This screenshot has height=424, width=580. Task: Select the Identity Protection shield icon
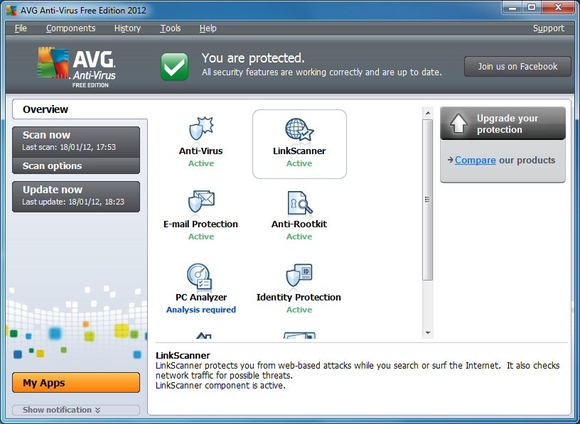click(x=299, y=275)
